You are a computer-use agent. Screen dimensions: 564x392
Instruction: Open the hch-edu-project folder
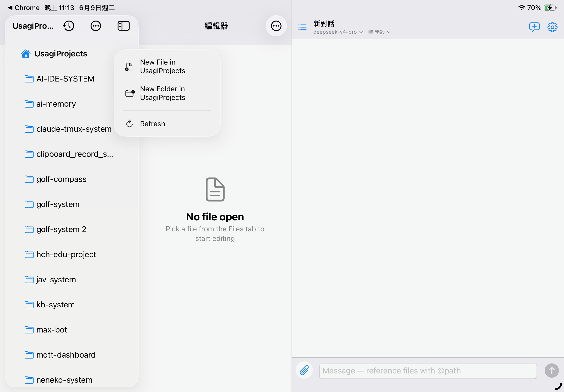point(60,255)
